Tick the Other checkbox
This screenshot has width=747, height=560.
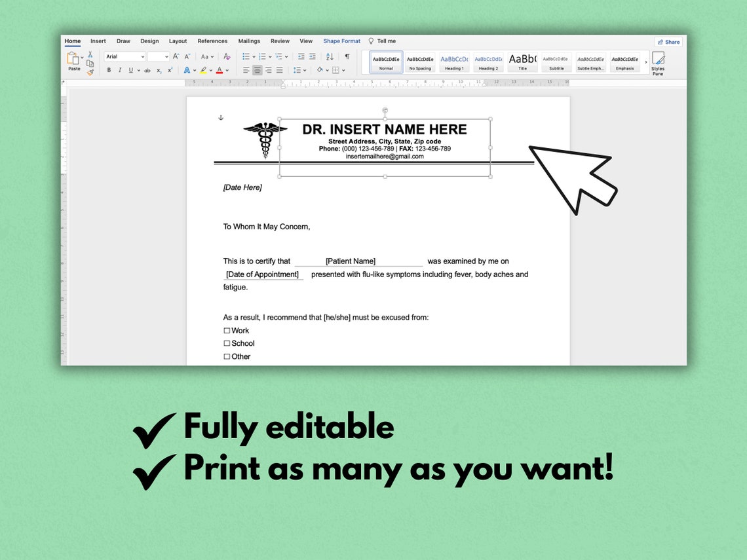[x=226, y=356]
